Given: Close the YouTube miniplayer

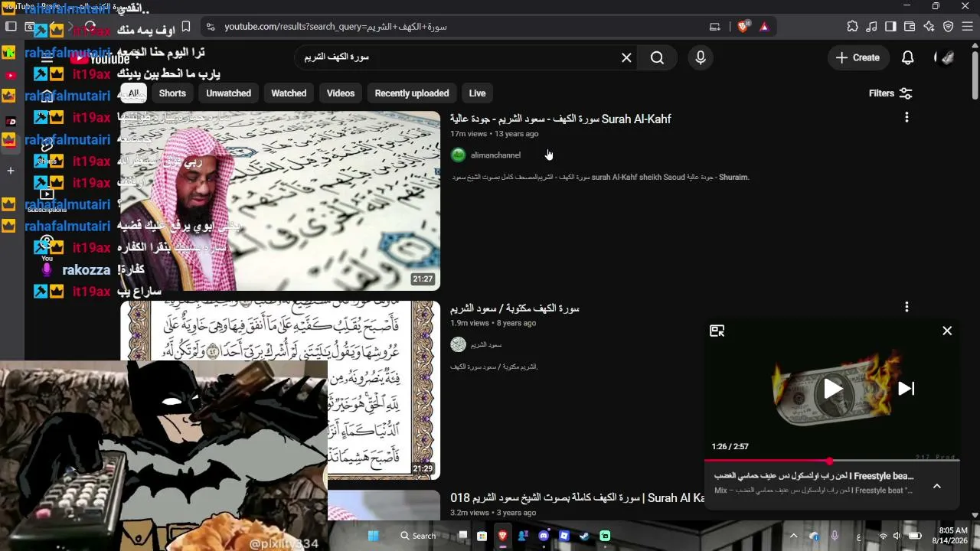Looking at the screenshot, I should click(x=947, y=331).
